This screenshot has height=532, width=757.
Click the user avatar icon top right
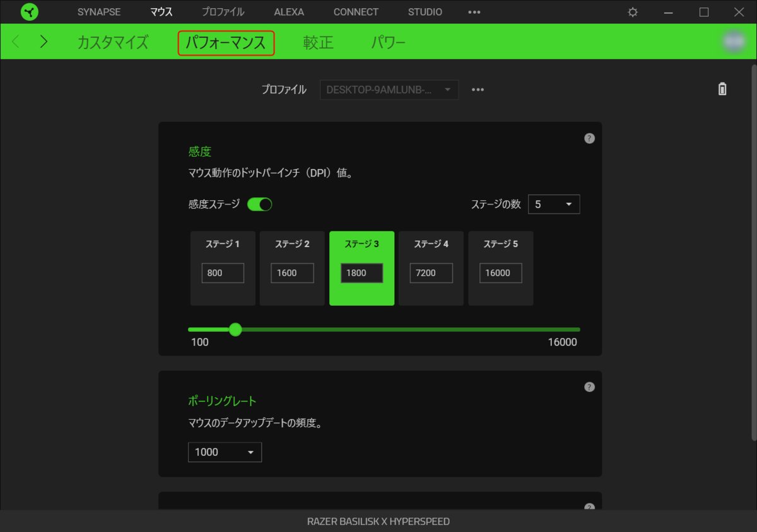click(734, 42)
